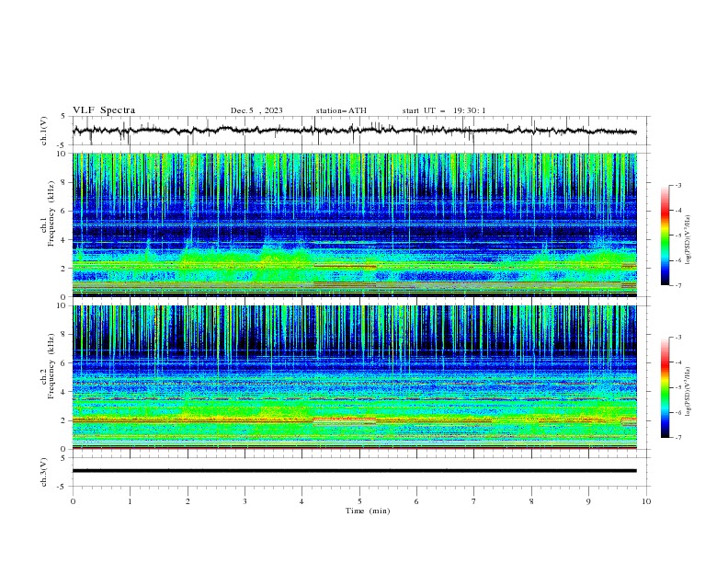Click the "10" kHz tick of ch.1 spectrogram
Screen dimensions: 728x563
61,154
